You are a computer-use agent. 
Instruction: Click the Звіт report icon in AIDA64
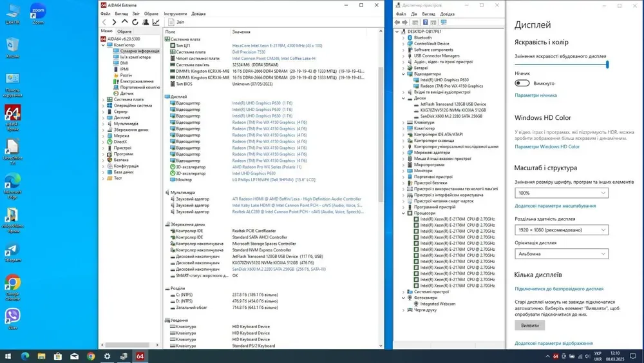pos(171,22)
